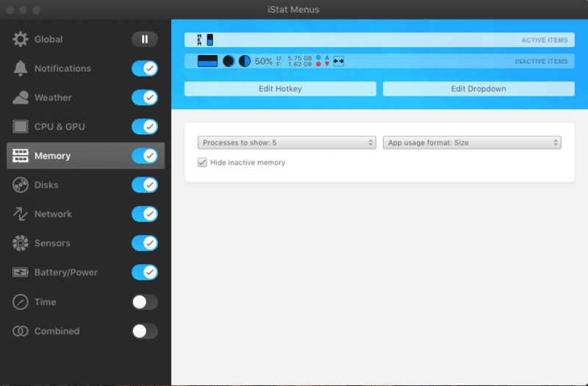Select the half-filled memory pie chart item
The image size is (588, 386).
(x=245, y=61)
